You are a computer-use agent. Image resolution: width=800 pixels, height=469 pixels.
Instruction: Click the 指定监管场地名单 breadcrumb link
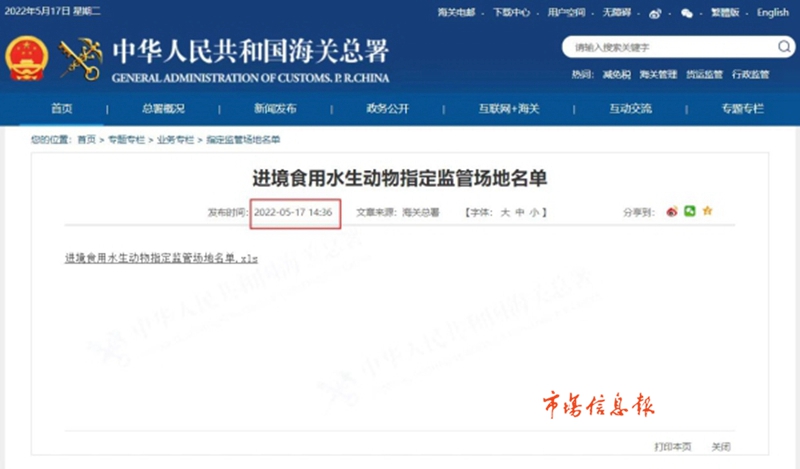243,139
